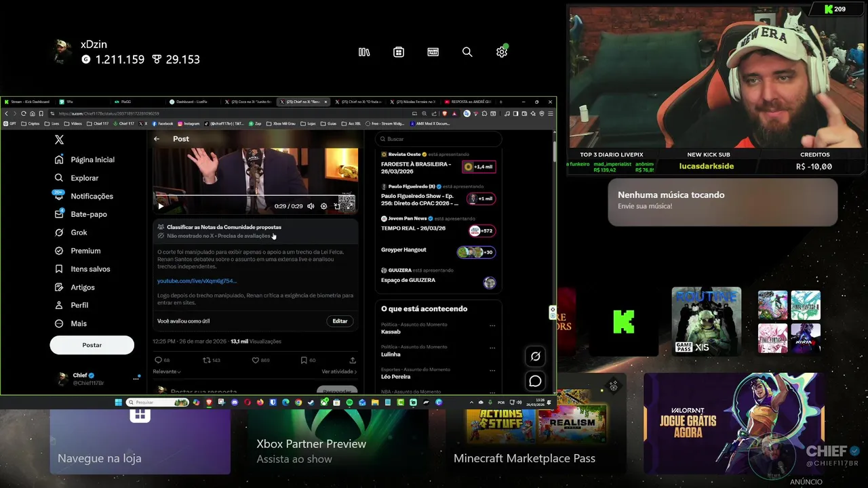The image size is (868, 488).
Task: Open account menu for Chief @Chief117Br
Action: click(x=95, y=379)
